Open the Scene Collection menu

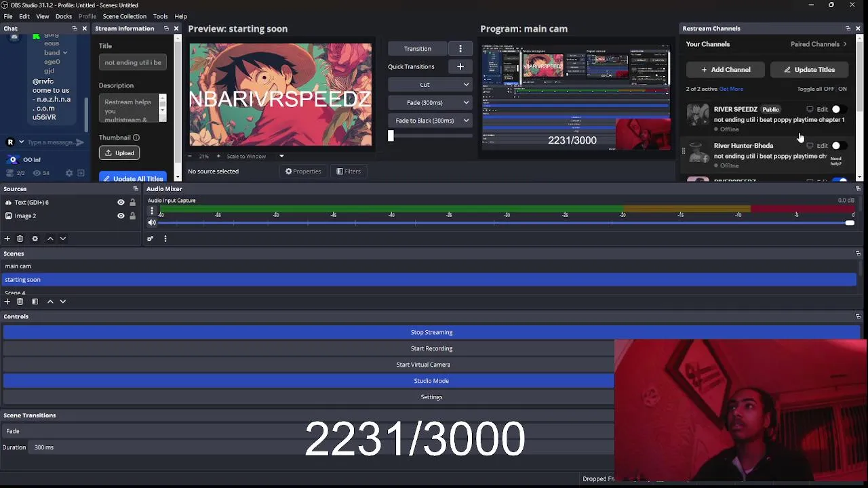(x=124, y=16)
